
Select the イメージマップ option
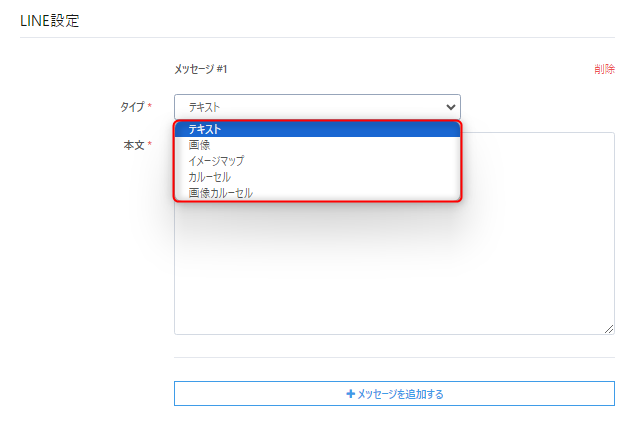pyautogui.click(x=216, y=161)
